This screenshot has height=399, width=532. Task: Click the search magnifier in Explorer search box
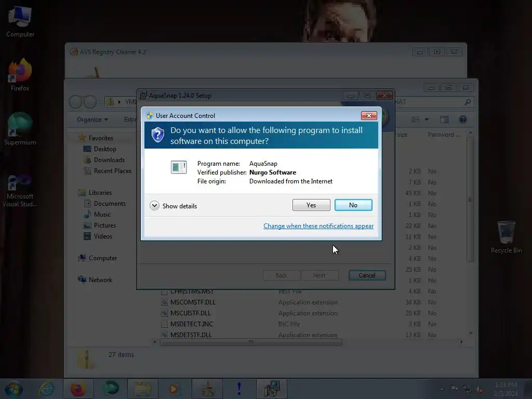tap(468, 102)
